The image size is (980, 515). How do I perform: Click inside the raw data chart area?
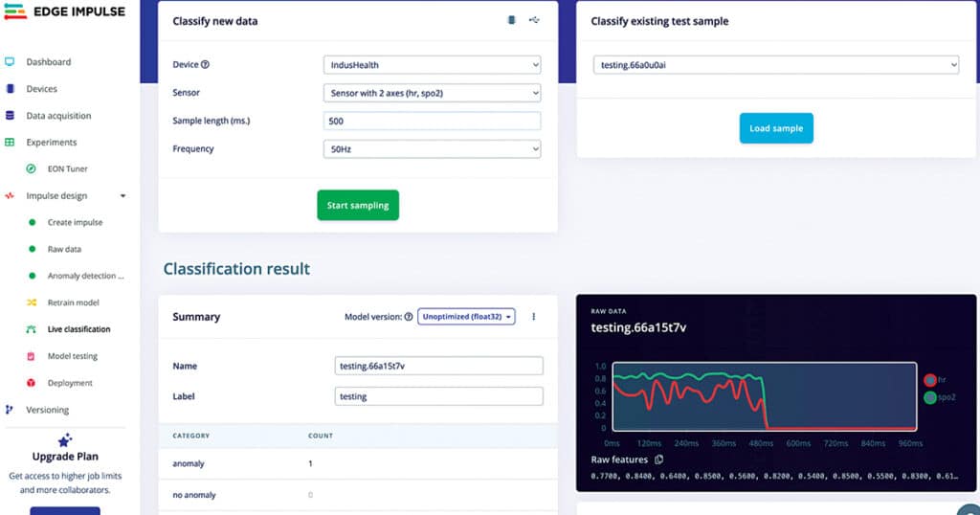pyautogui.click(x=765, y=396)
